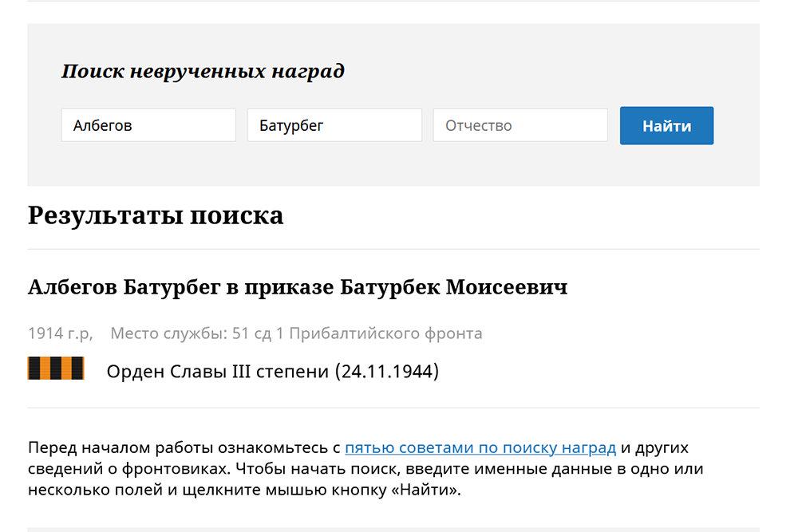This screenshot has width=798, height=532.
Task: Click the 1914 г.р. birth year label
Action: 61,333
